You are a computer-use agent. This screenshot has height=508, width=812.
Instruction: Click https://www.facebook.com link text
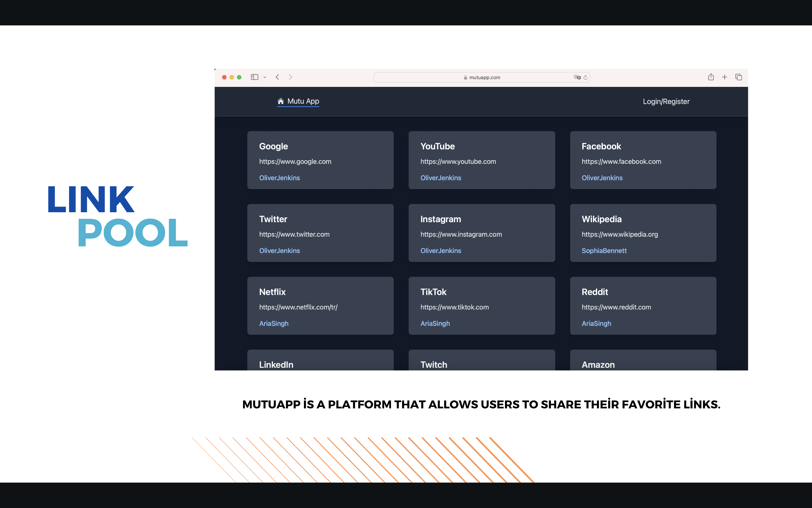tap(621, 162)
